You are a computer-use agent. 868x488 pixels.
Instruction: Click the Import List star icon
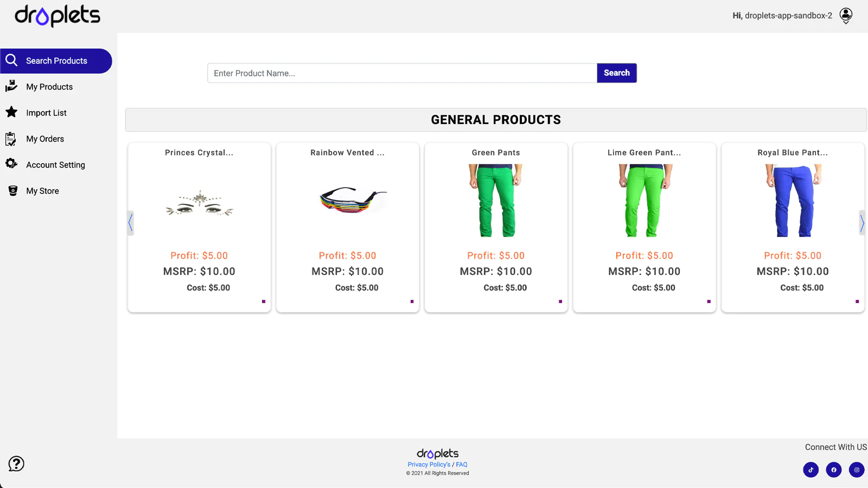point(11,112)
